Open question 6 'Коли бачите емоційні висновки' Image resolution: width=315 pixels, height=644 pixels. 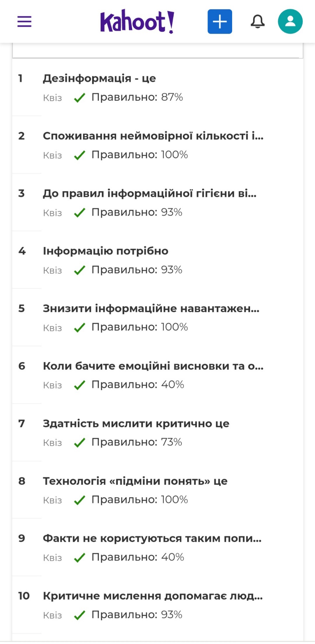coord(153,366)
